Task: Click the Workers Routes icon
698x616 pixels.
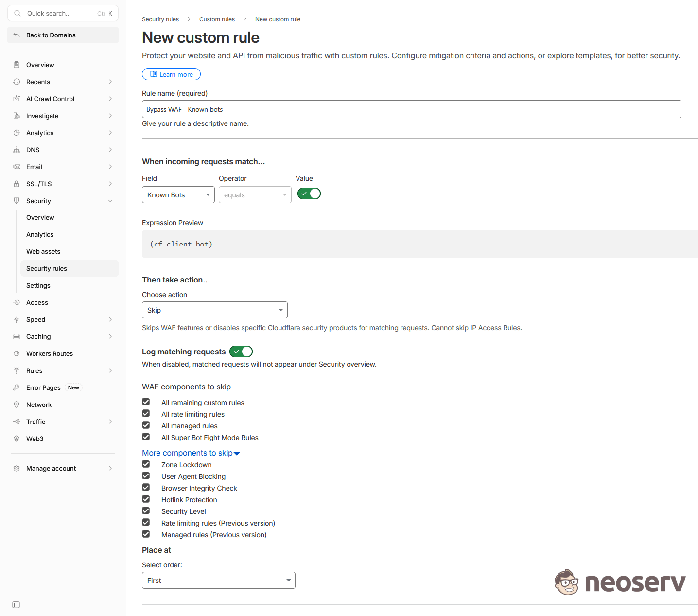Action: pos(17,353)
